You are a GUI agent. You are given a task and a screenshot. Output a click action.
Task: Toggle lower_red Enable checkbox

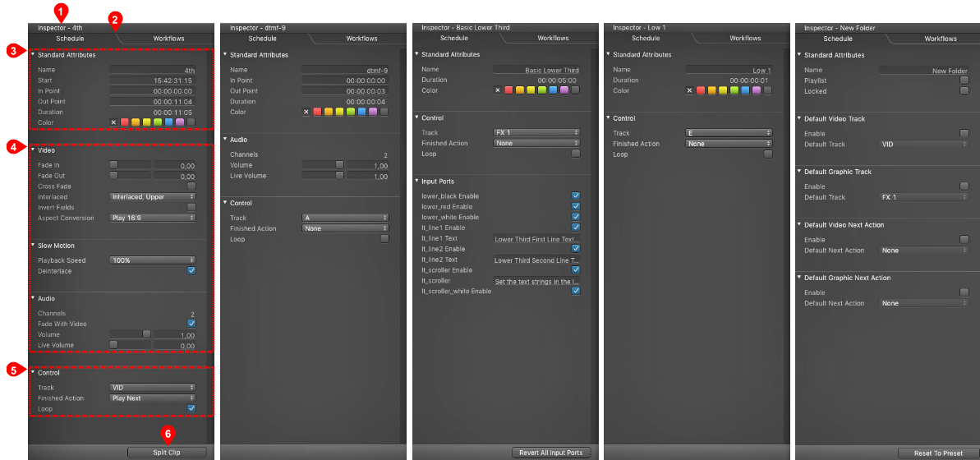pos(576,206)
